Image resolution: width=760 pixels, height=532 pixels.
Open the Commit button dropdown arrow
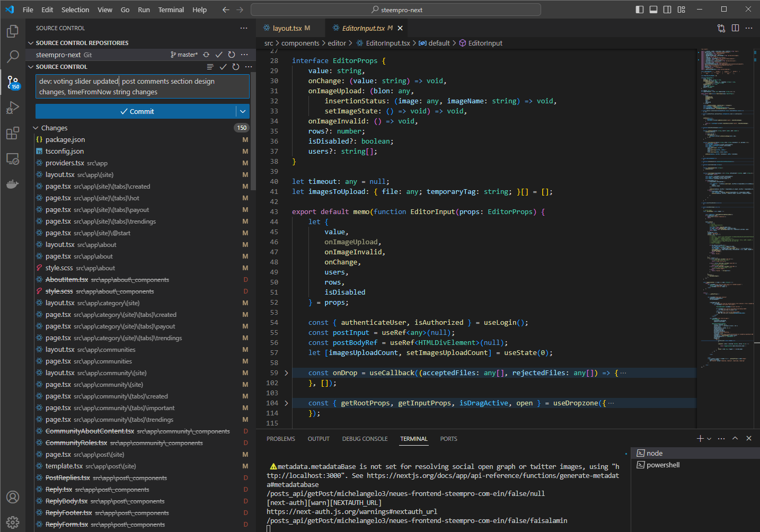[x=243, y=111]
